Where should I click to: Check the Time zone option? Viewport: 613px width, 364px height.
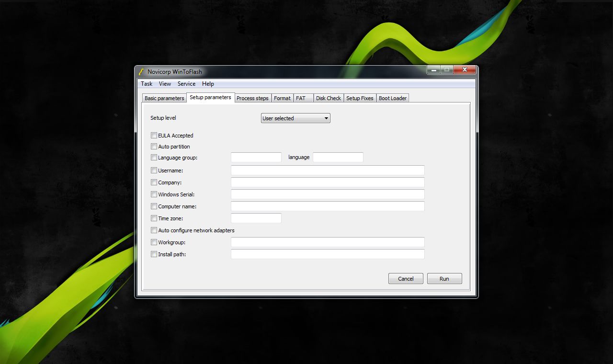click(154, 218)
